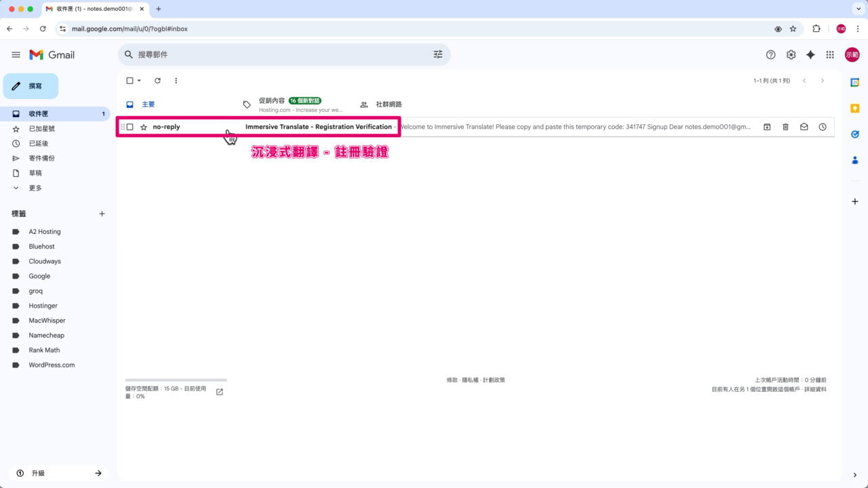Open the 計劃政策 link in the footer

click(494, 380)
